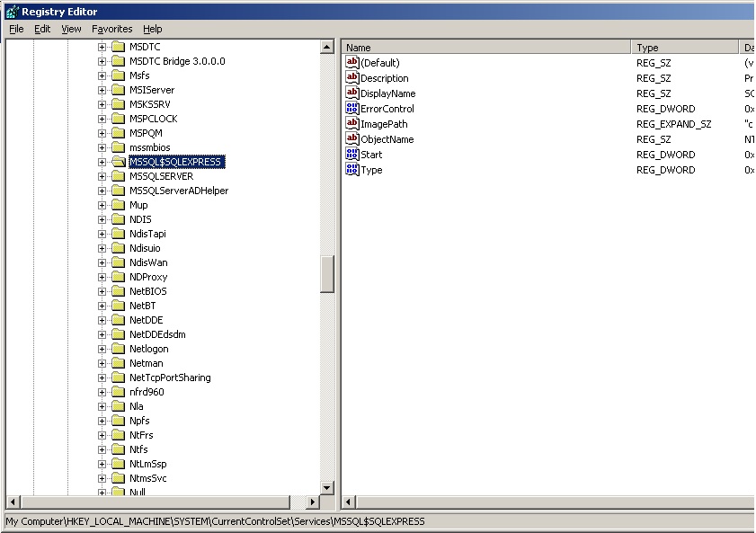756x533 pixels.
Task: Open the Favorites menu
Action: (x=111, y=29)
